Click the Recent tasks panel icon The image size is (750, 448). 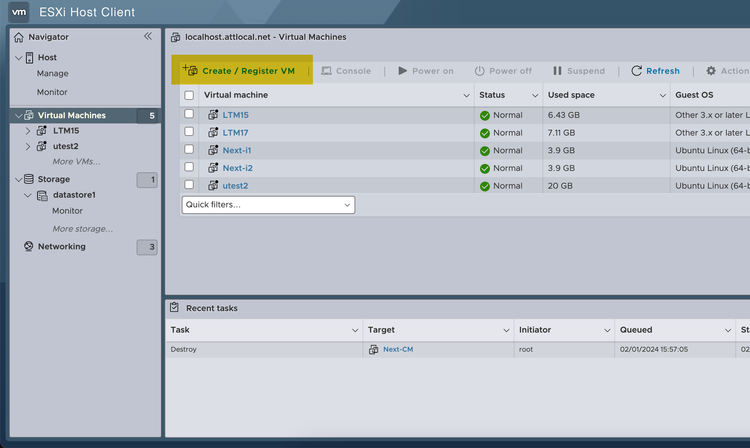click(x=175, y=308)
